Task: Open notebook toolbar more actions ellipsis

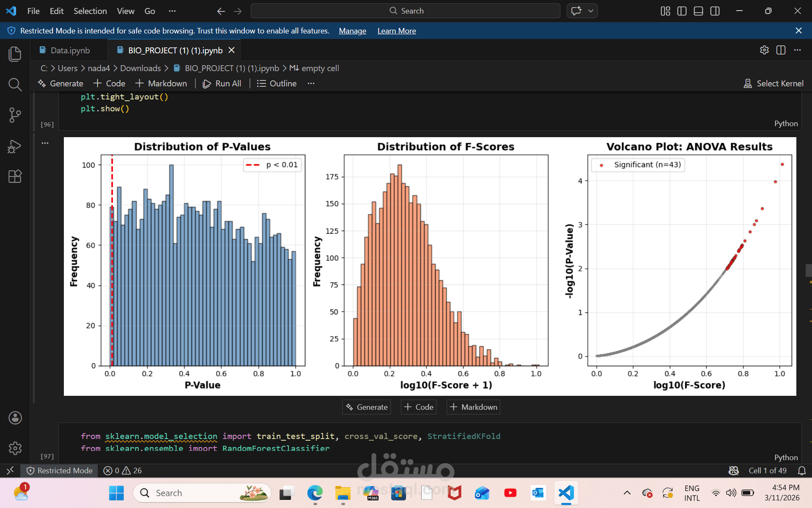Action: (x=311, y=83)
